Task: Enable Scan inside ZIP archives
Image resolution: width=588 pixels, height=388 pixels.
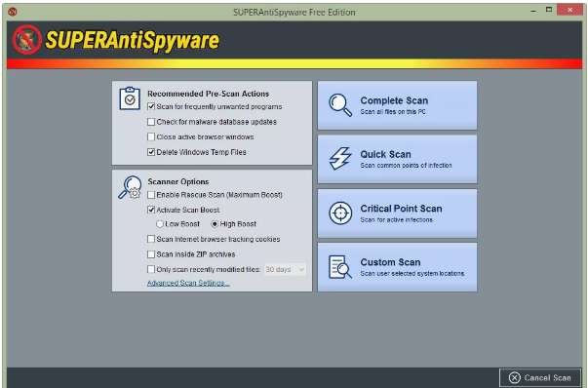Action: click(x=151, y=254)
